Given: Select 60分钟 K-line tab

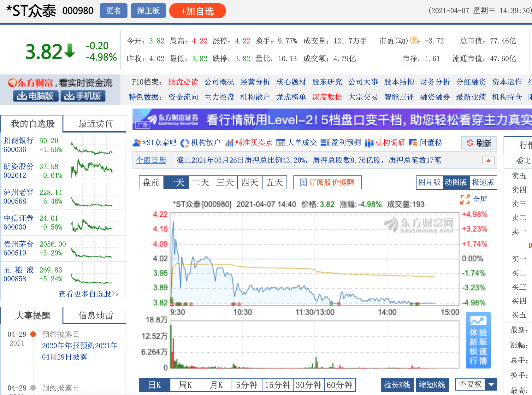Looking at the screenshot, I should click(x=340, y=385).
